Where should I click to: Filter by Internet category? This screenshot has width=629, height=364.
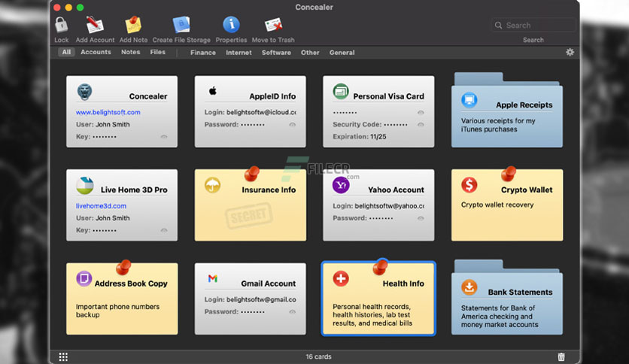coord(239,53)
